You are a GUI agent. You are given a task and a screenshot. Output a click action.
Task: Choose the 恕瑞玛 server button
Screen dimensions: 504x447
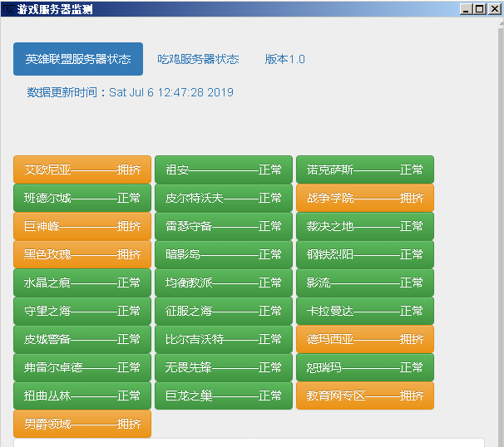(x=365, y=367)
